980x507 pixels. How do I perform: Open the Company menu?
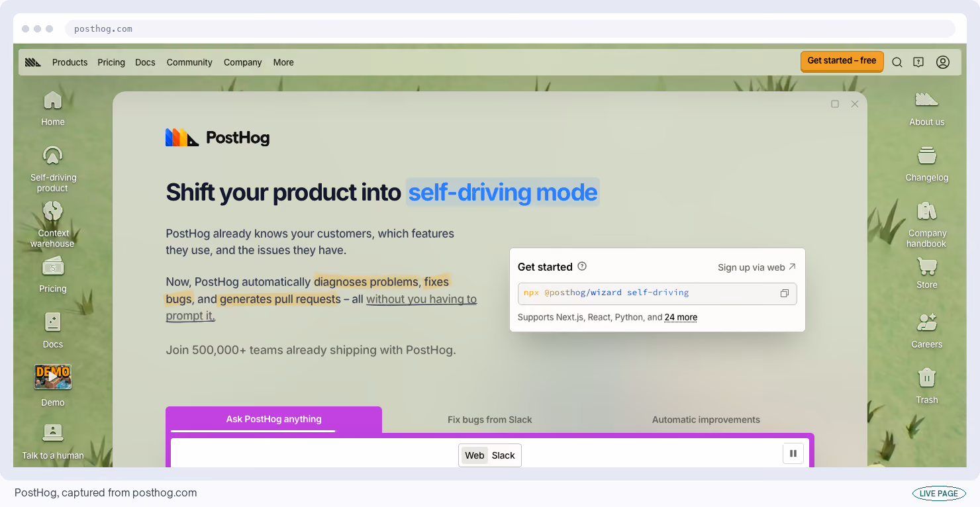click(243, 62)
